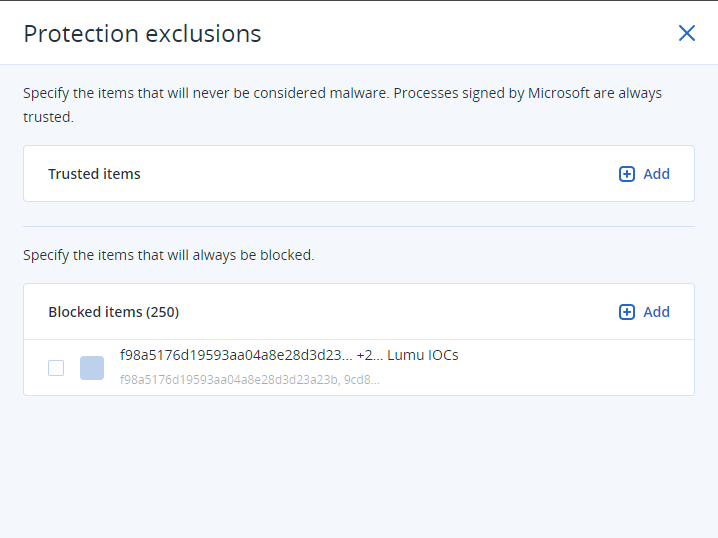Screen dimensions: 718x538
Task: Click the blue square icon of blocked entry
Action: click(x=92, y=368)
